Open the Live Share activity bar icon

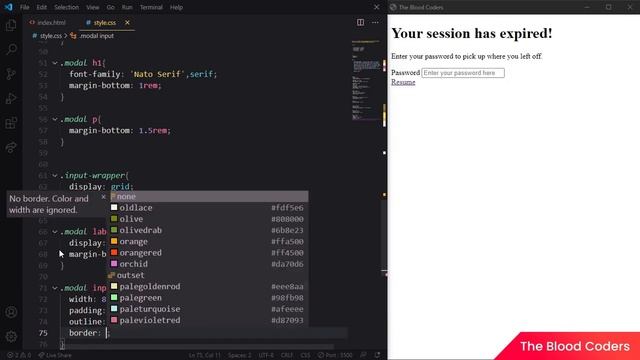tap(11, 147)
